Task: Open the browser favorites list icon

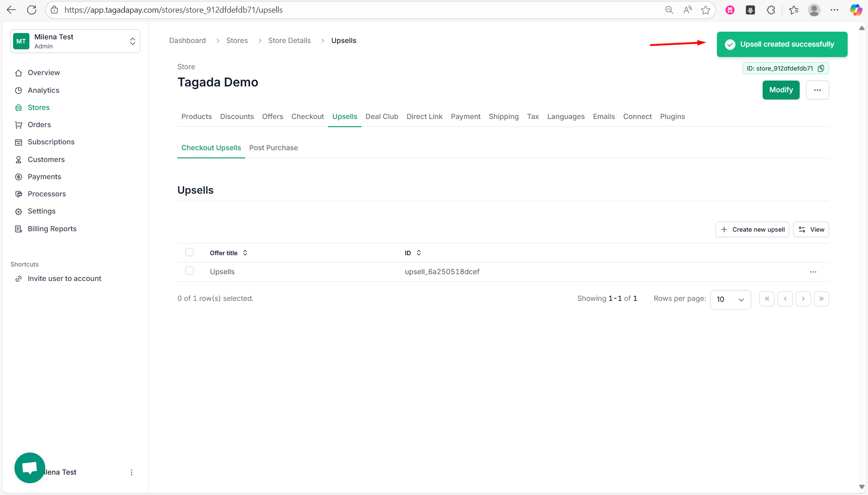Action: (x=794, y=10)
